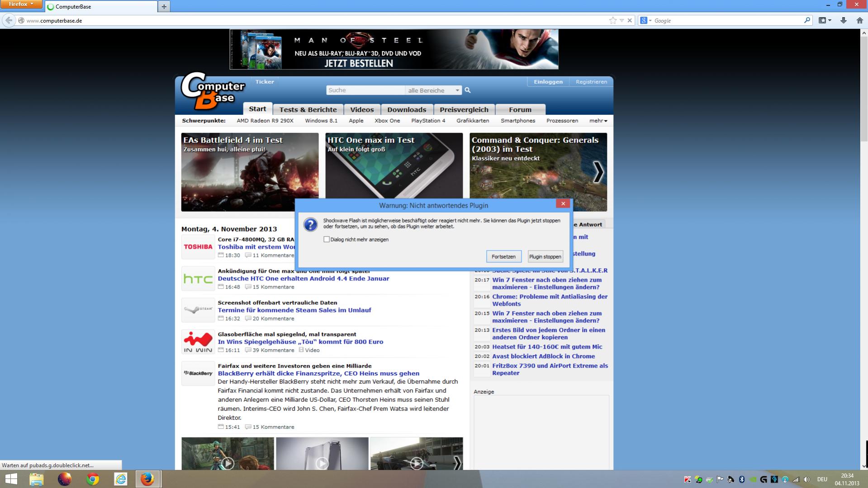868x488 pixels.
Task: Click the Google search input field
Action: (728, 20)
